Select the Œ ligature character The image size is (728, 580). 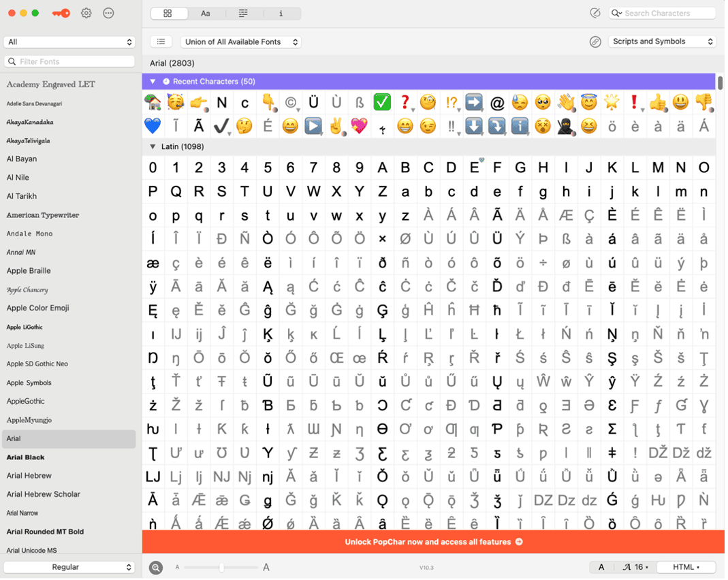336,358
